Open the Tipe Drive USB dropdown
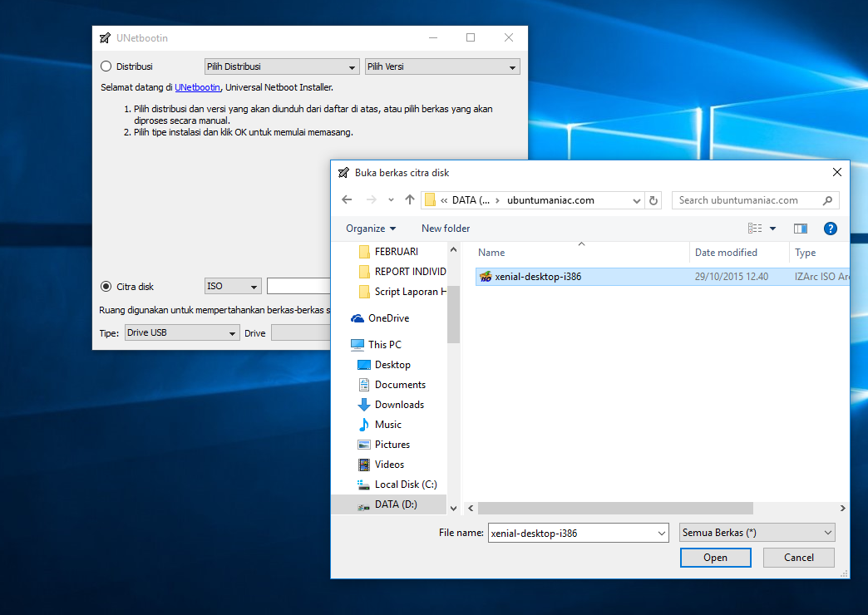 182,332
